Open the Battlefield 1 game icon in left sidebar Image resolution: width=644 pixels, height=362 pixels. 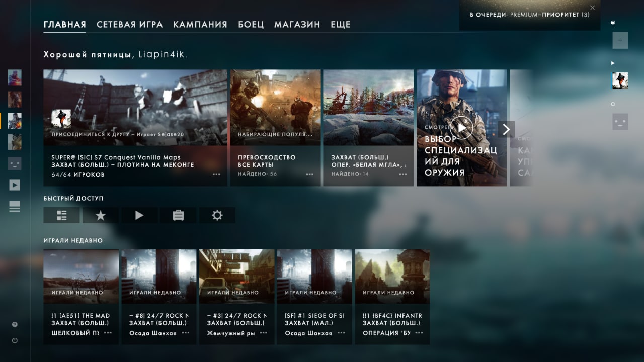(x=15, y=77)
